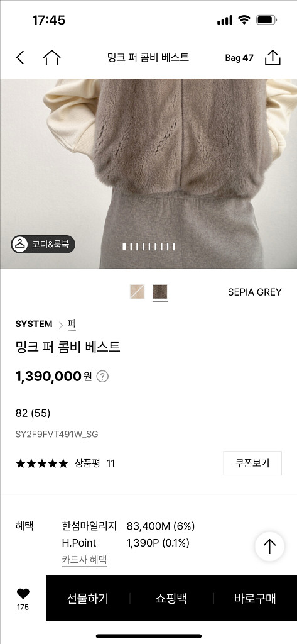Image resolution: width=297 pixels, height=644 pixels.
Task: Go to the home icon
Action: 51,57
